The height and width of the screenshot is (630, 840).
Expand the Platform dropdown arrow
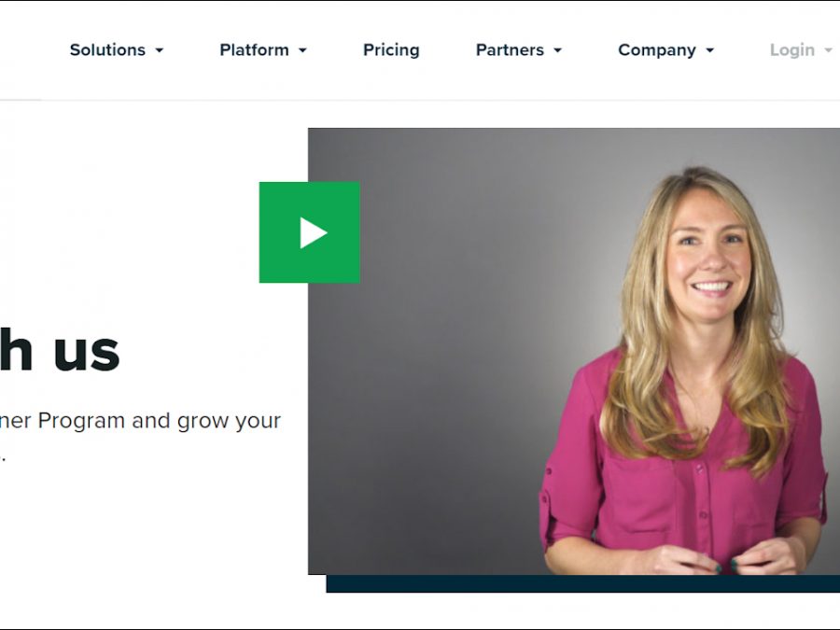coord(302,50)
